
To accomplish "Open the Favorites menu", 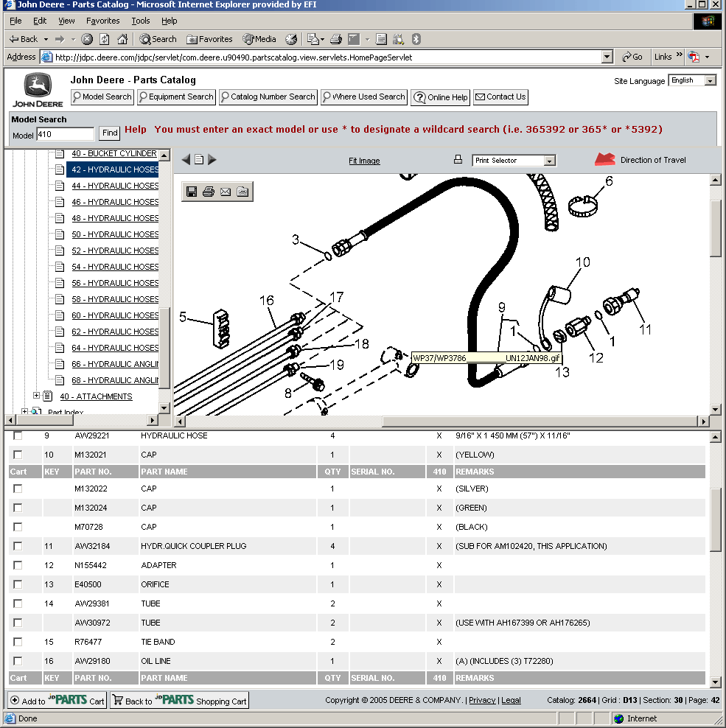I will pos(102,21).
